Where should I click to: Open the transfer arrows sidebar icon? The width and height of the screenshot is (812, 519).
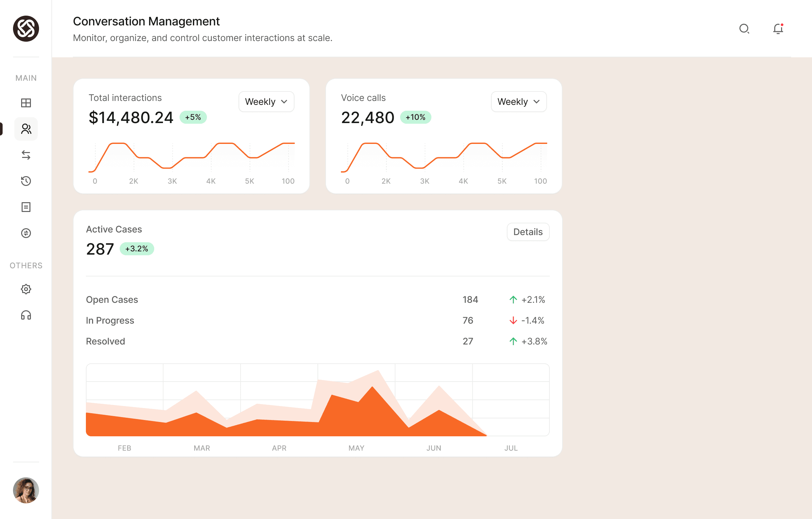click(26, 155)
